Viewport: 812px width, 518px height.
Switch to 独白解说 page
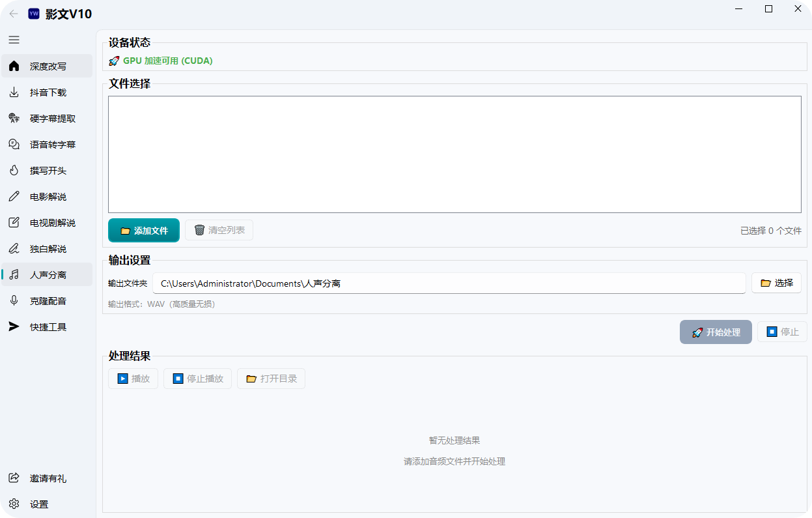(48, 249)
